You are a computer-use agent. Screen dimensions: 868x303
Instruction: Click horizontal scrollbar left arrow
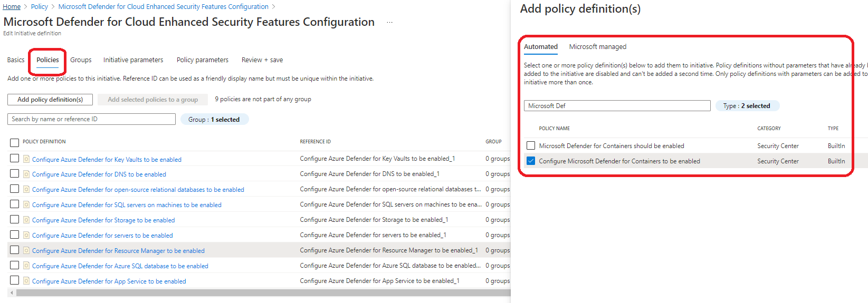point(12,292)
